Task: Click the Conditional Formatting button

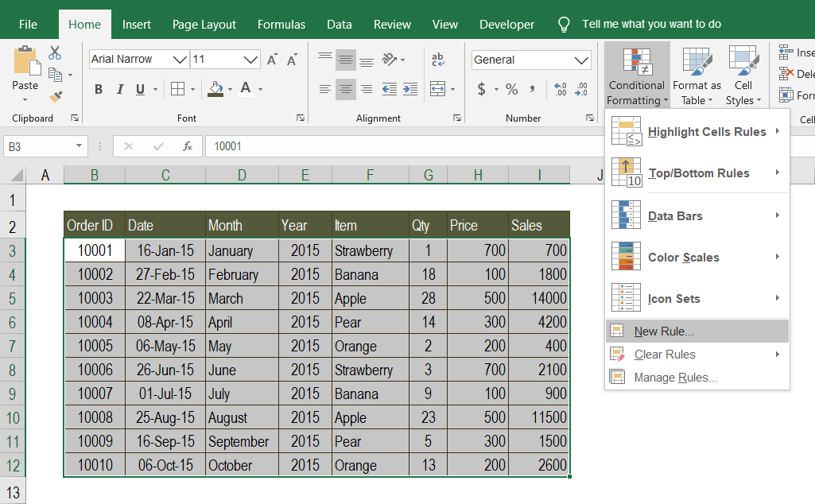Action: click(637, 76)
